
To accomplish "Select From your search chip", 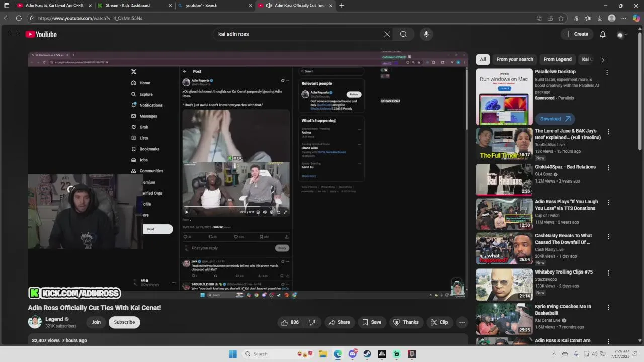I will (515, 59).
